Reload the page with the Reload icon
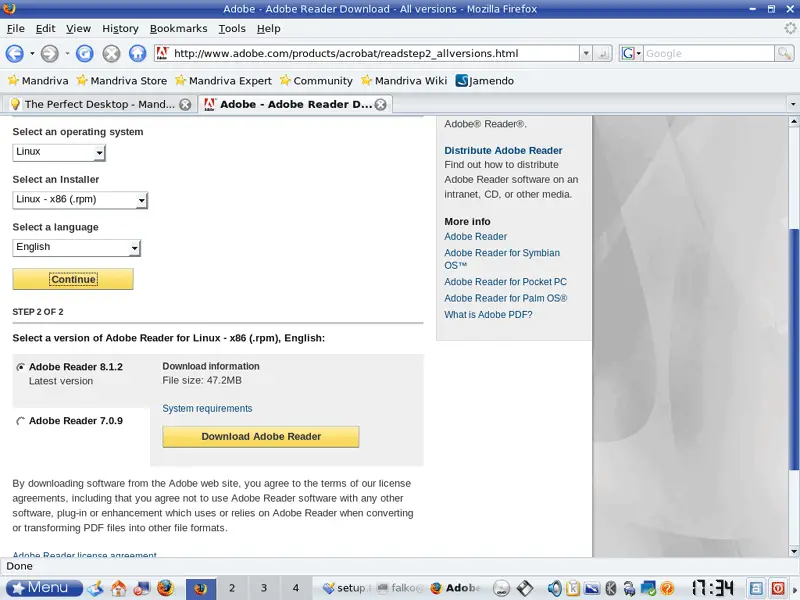This screenshot has height=600, width=800. [85, 54]
